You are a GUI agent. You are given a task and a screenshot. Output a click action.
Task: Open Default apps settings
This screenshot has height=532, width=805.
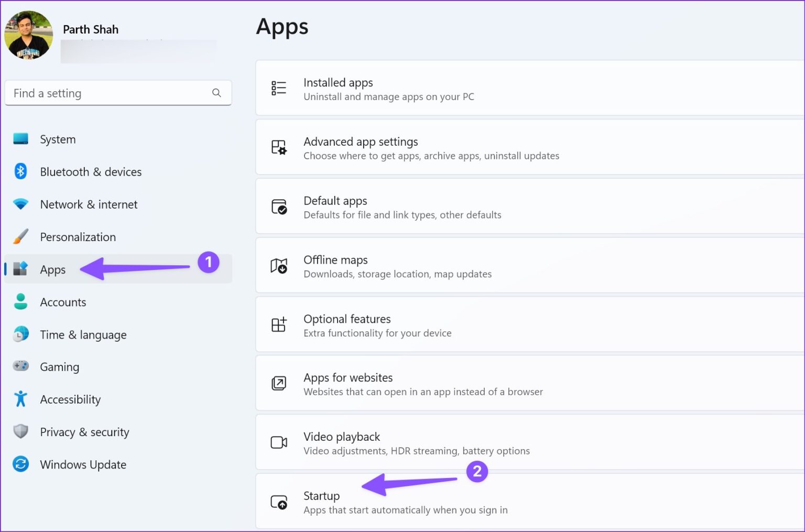pos(402,207)
